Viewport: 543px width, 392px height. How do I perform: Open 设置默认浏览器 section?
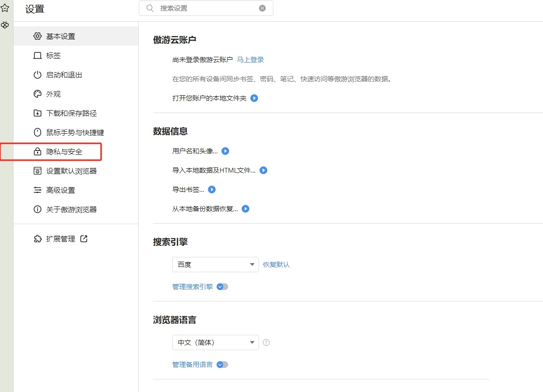76,171
